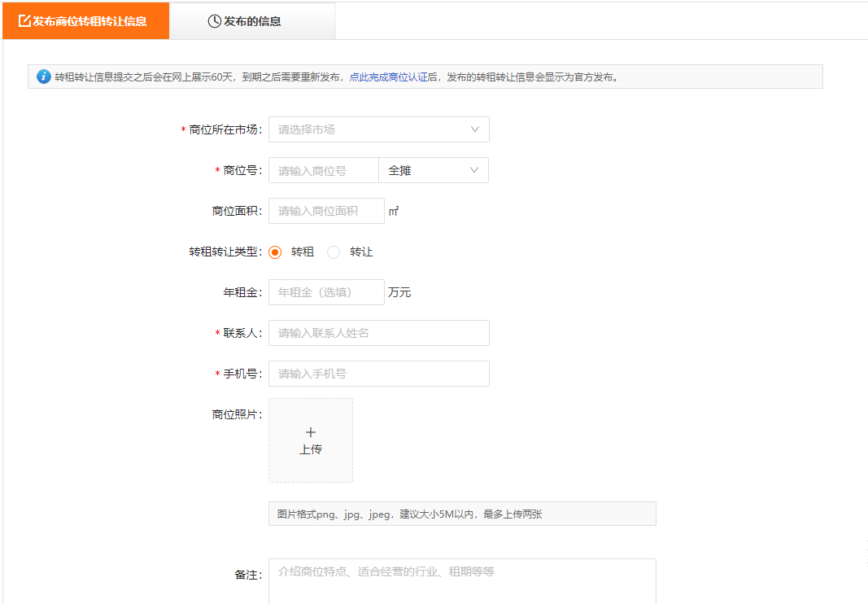Focus the 请输入商位号 input field
The image size is (868, 604).
pyautogui.click(x=324, y=170)
